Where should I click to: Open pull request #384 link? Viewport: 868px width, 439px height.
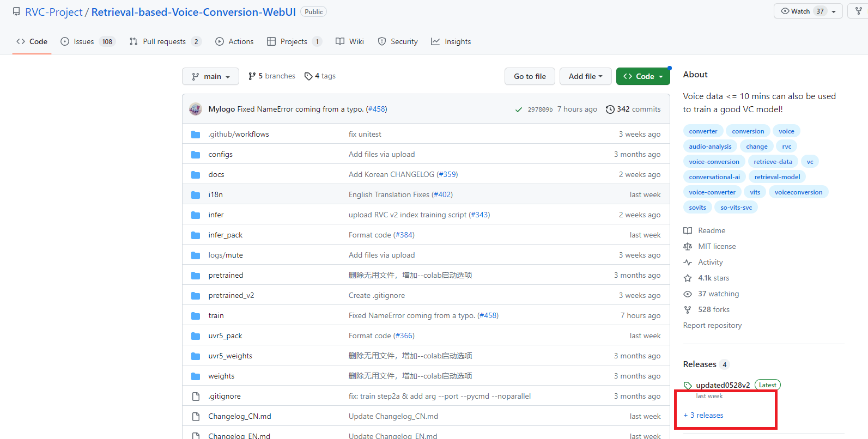[x=404, y=235]
